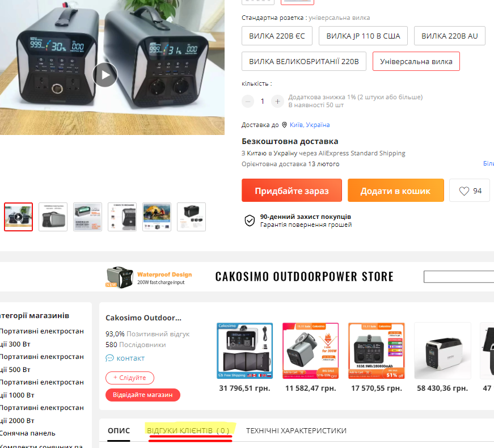Click Відвідайте магазин button
The width and height of the screenshot is (494, 448).
143,395
